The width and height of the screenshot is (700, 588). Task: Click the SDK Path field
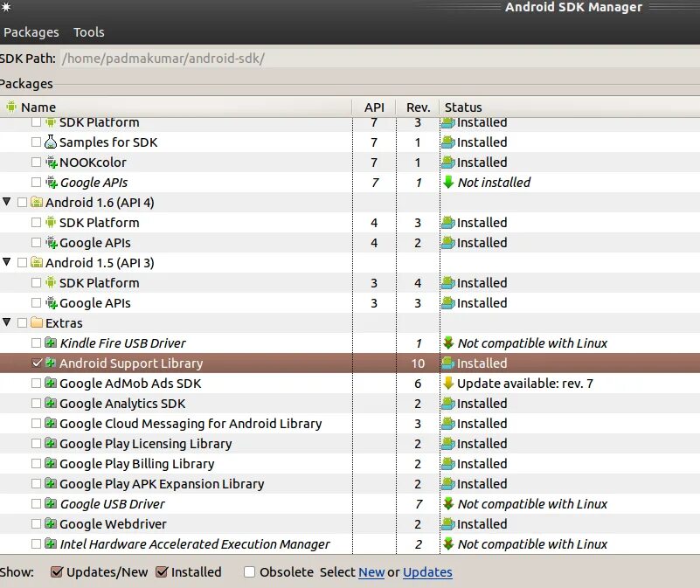coord(379,59)
